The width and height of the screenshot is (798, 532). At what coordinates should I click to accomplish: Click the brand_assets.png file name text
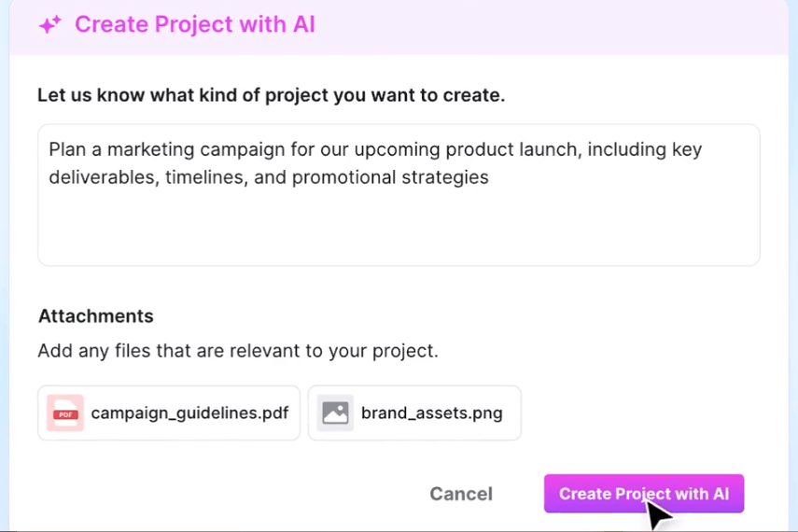(432, 413)
